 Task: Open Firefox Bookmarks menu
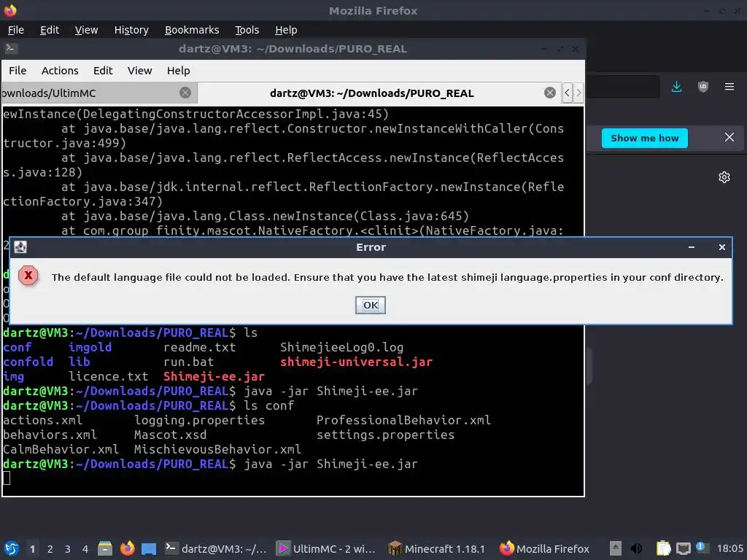[192, 30]
